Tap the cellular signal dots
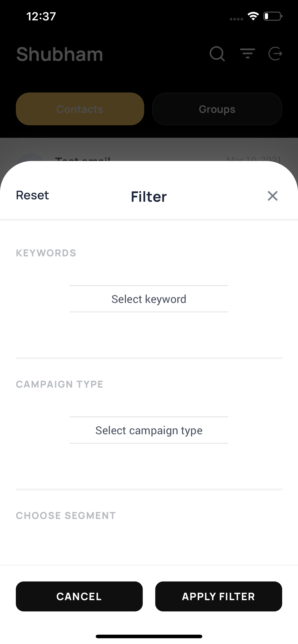This screenshot has width=298, height=644. click(236, 19)
